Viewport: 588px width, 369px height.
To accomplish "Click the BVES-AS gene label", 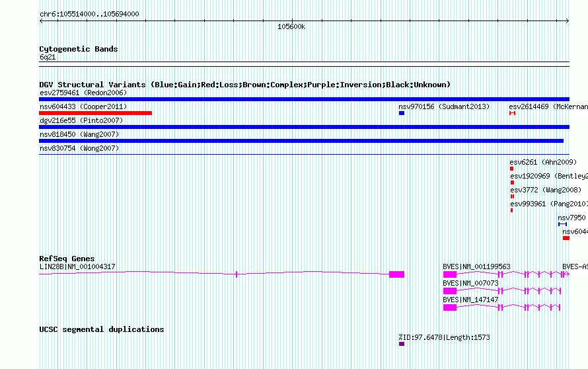I will point(575,267).
